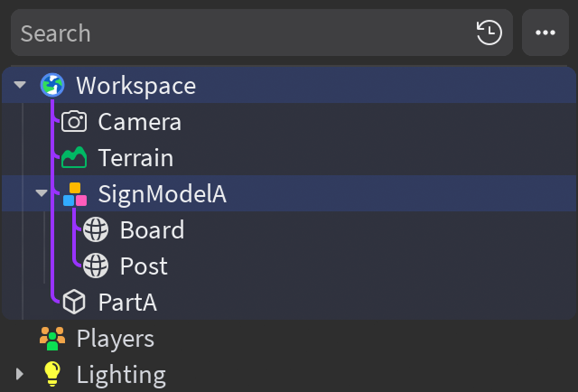Image resolution: width=578 pixels, height=392 pixels.
Task: Select the Players label in the tree
Action: tap(116, 339)
